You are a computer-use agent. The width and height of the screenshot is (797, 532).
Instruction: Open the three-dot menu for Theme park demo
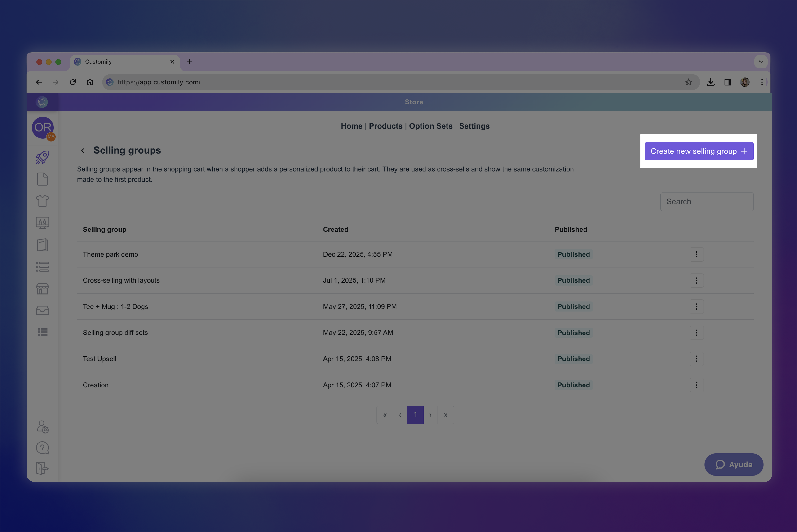[x=696, y=254]
